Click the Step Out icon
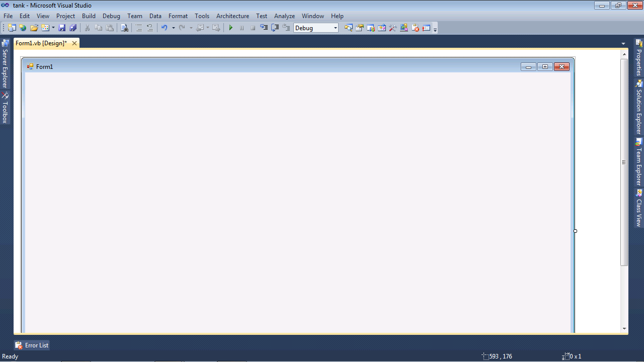Viewport: 644px width, 362px height. (x=286, y=28)
